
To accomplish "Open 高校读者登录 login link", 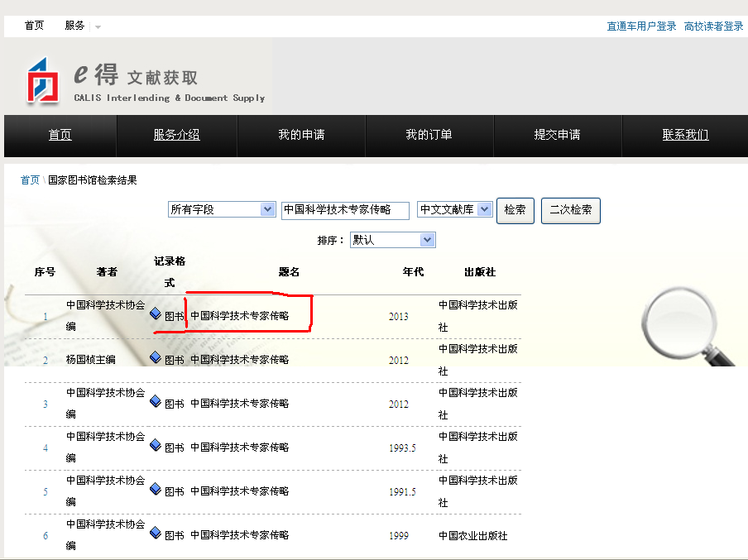I will point(713,26).
